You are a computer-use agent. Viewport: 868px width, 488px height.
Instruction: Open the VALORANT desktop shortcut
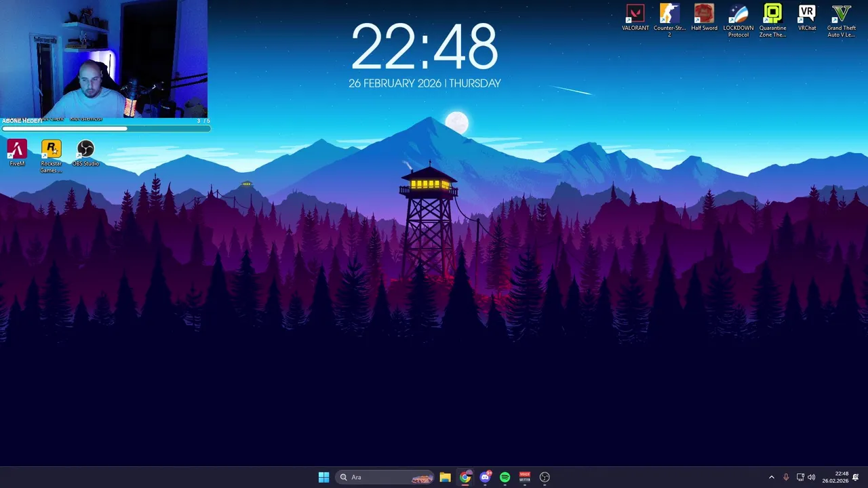635,18
